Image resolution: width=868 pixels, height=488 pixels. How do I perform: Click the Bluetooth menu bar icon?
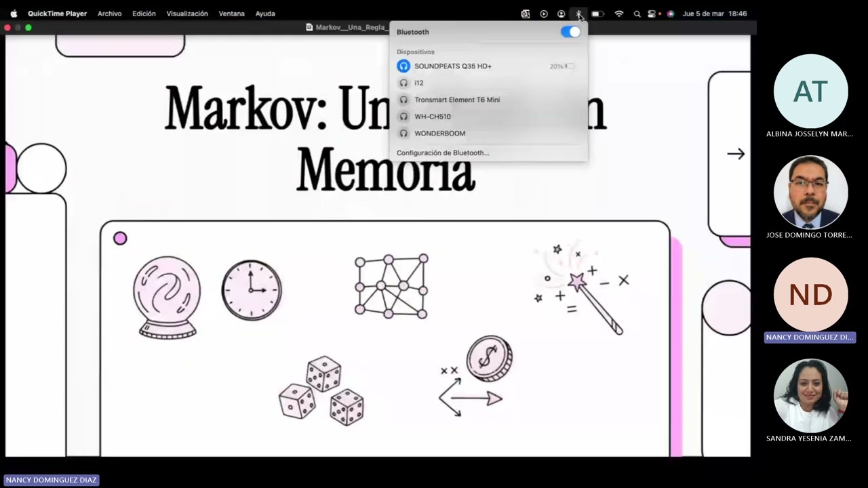[x=578, y=14]
